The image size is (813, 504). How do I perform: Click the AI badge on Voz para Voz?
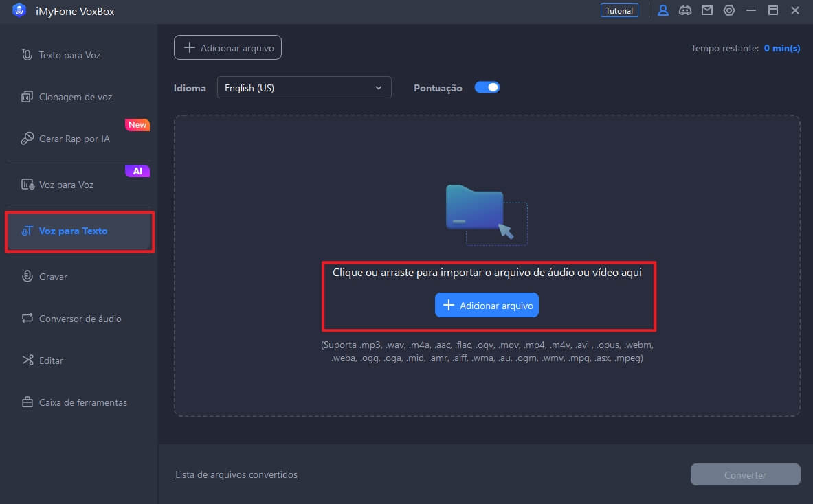(137, 171)
